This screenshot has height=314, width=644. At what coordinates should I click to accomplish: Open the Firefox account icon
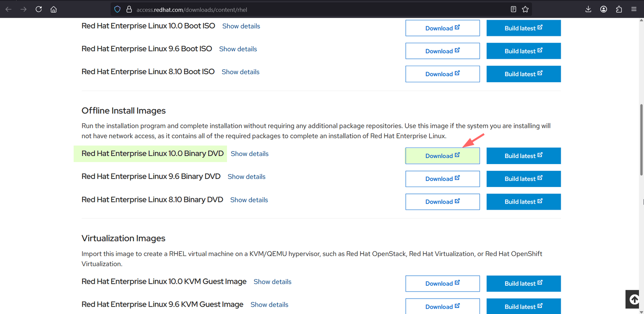603,9
